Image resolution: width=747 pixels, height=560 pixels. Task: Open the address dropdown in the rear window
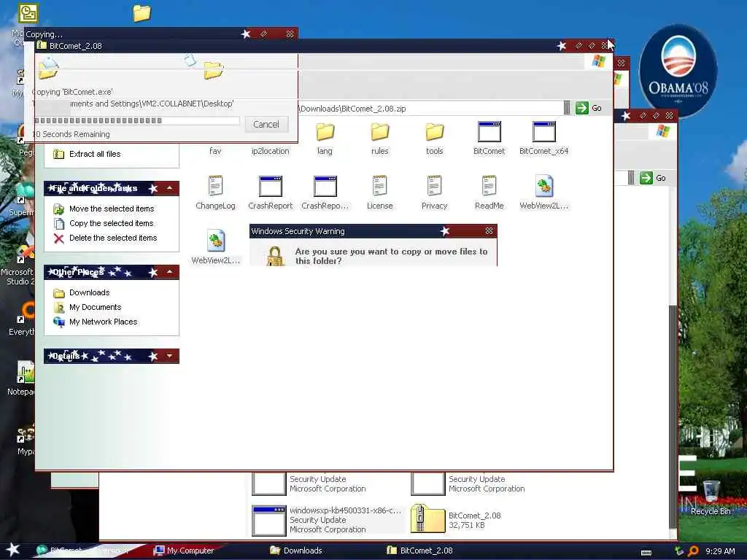coord(631,178)
